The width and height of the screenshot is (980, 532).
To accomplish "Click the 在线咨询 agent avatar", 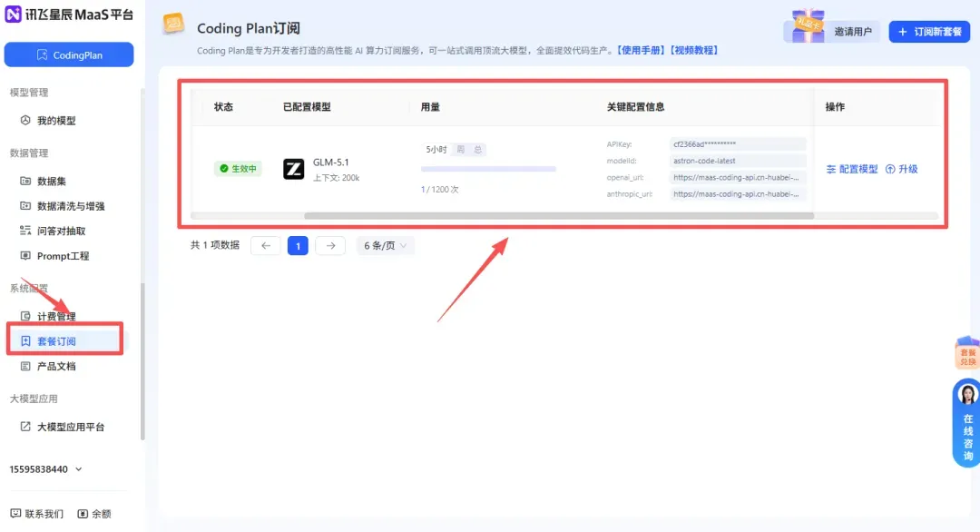I will (x=967, y=395).
